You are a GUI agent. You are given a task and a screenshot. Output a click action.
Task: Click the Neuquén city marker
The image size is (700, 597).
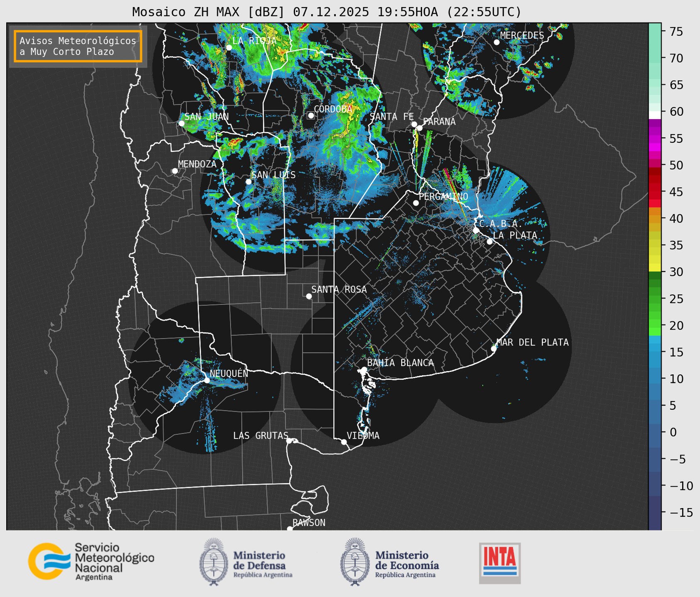pos(207,380)
